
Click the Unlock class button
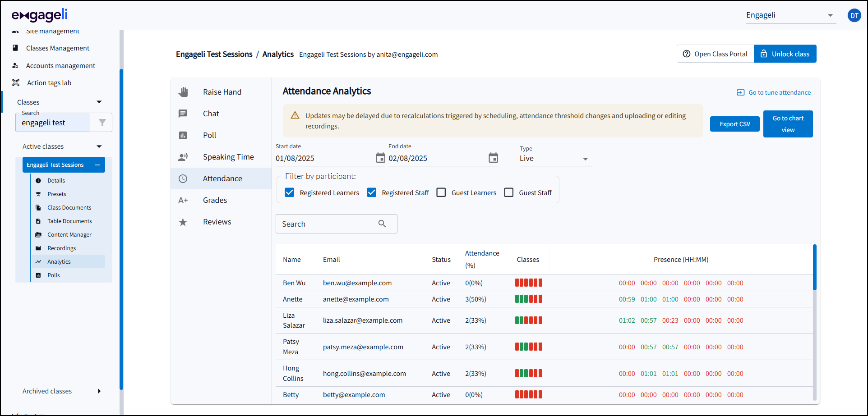(785, 54)
